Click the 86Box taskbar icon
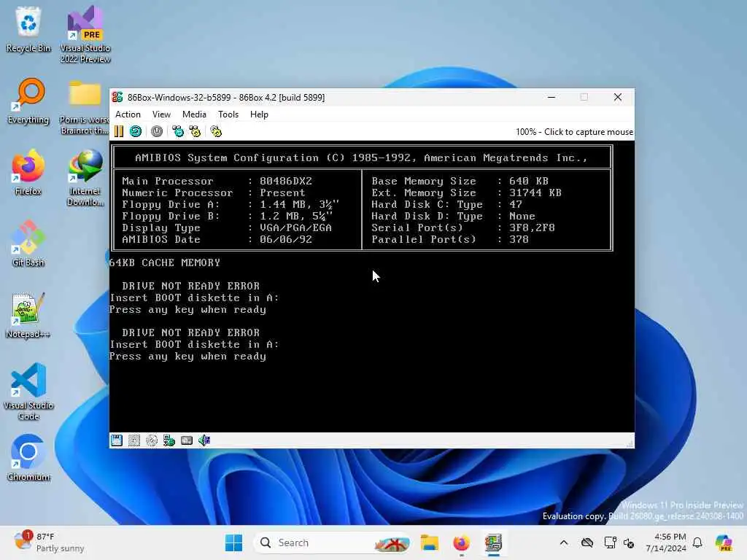 click(x=494, y=542)
